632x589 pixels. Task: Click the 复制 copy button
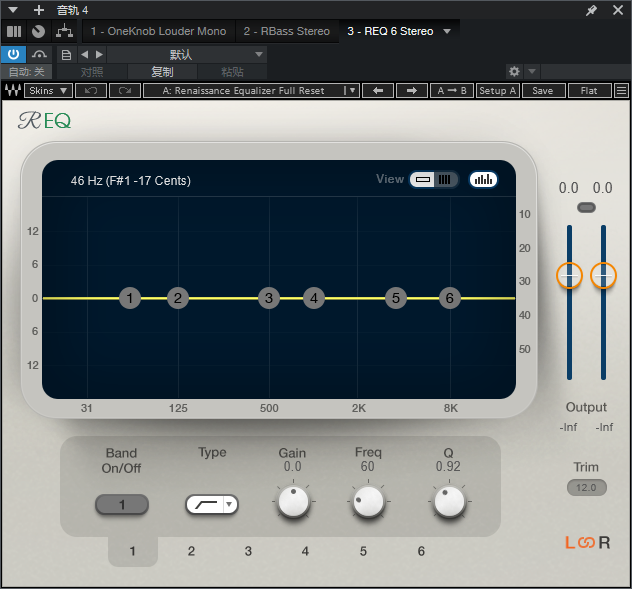(x=162, y=72)
